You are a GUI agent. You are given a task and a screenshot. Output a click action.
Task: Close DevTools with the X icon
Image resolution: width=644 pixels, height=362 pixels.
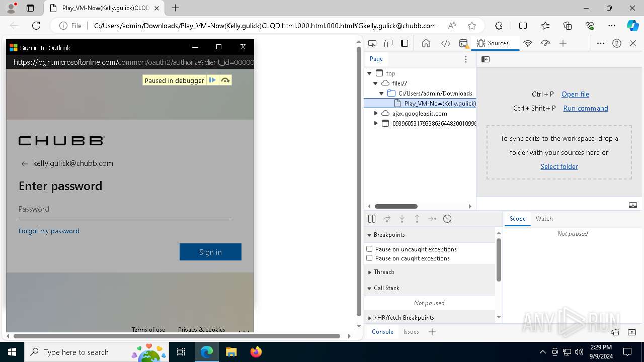[x=633, y=43]
